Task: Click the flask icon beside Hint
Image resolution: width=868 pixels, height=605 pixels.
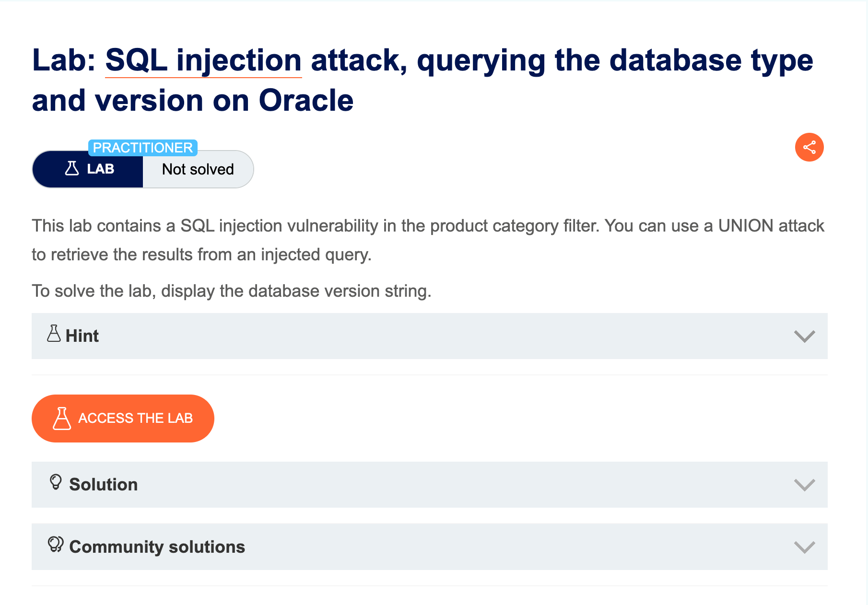Action: coord(54,334)
